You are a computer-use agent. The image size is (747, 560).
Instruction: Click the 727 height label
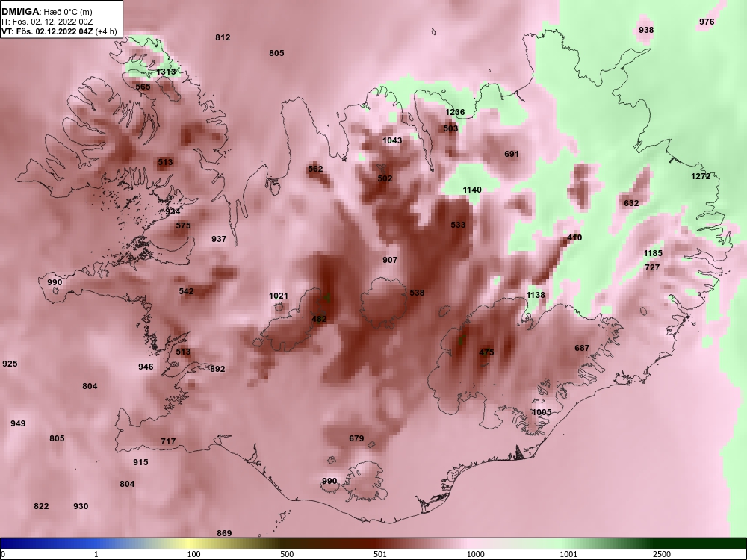pyautogui.click(x=652, y=267)
